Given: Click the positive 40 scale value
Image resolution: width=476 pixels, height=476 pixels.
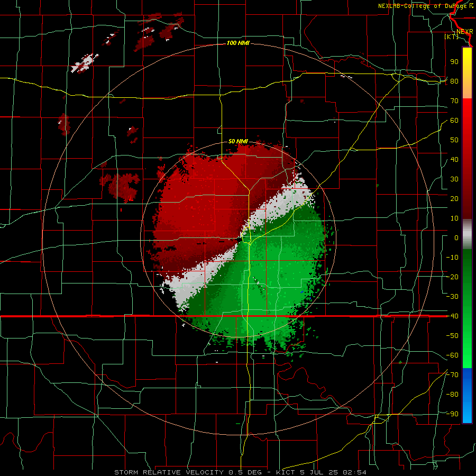Looking at the screenshot, I should (454, 160).
